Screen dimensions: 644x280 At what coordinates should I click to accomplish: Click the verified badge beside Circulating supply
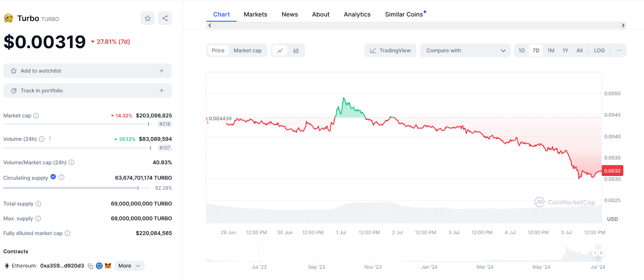click(x=53, y=177)
